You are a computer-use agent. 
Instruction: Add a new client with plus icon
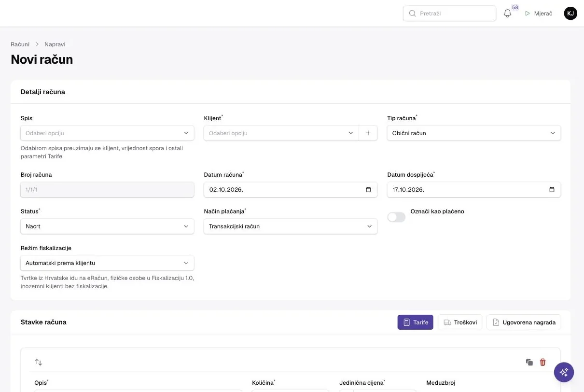tap(368, 133)
